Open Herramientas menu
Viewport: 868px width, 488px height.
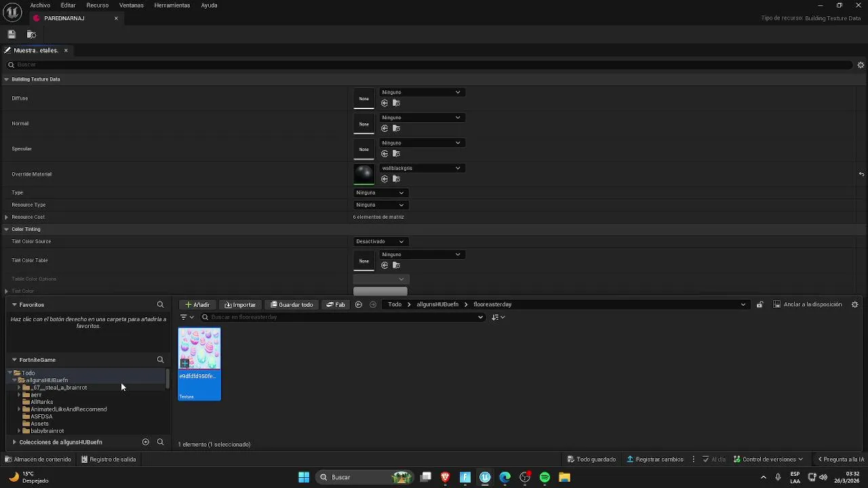click(172, 5)
